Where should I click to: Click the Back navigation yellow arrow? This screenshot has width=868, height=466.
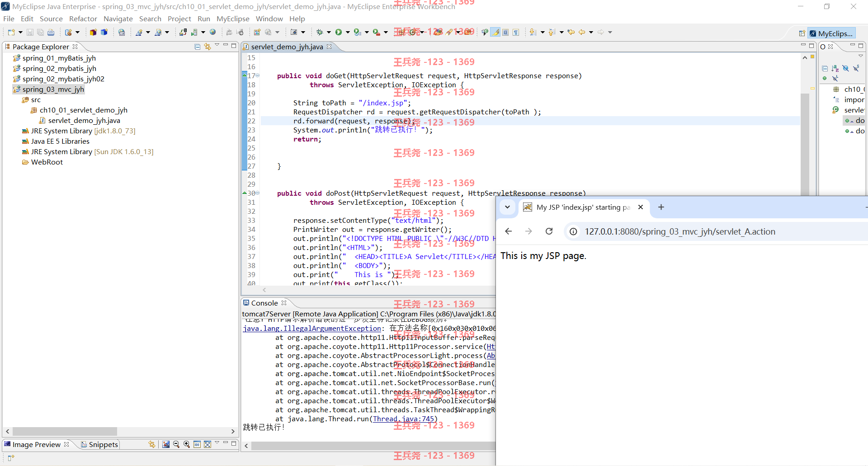pos(582,32)
